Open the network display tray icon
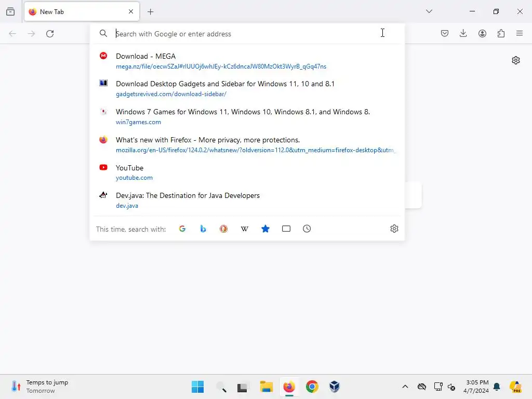 438,387
